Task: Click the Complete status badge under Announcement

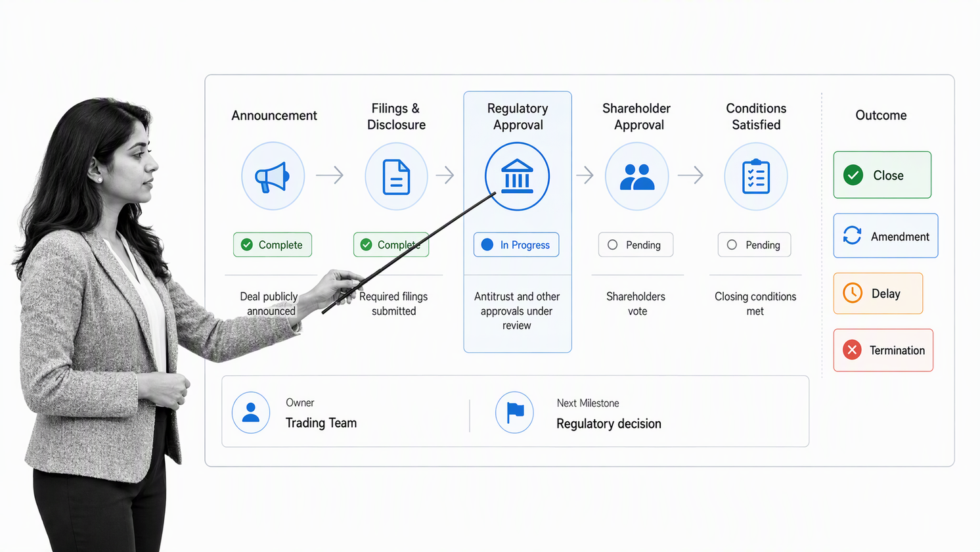Action: [x=273, y=244]
